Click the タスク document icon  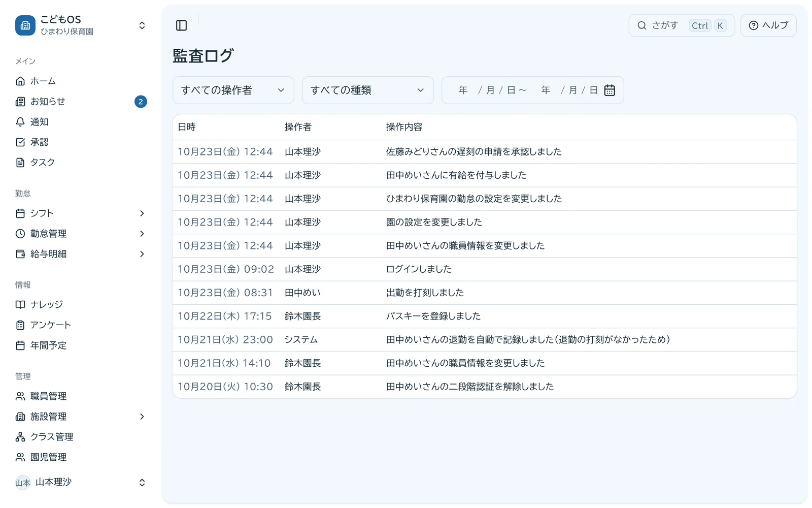[x=20, y=163]
